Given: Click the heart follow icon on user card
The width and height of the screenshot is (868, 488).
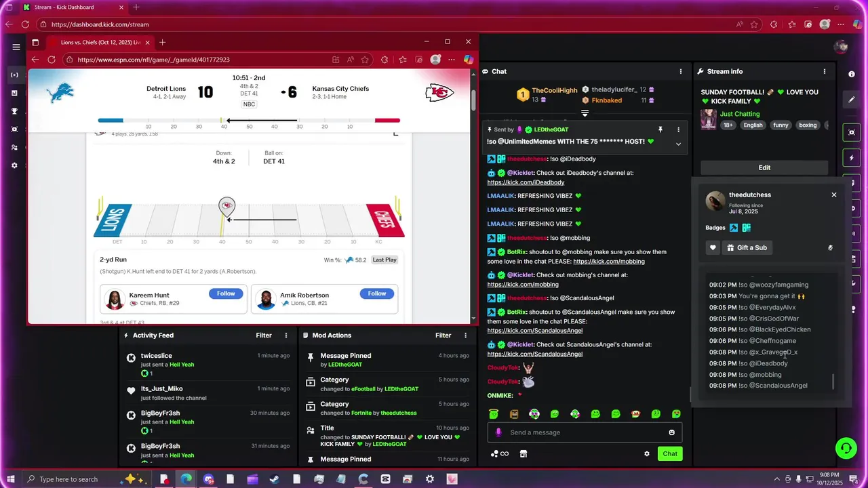Looking at the screenshot, I should [713, 247].
